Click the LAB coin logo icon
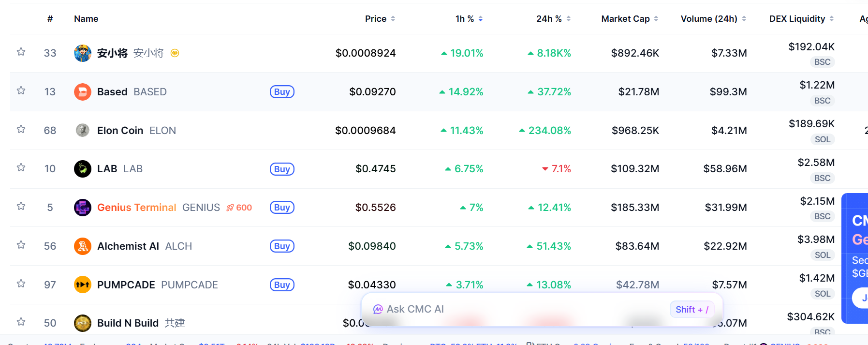The image size is (868, 345). [x=83, y=169]
